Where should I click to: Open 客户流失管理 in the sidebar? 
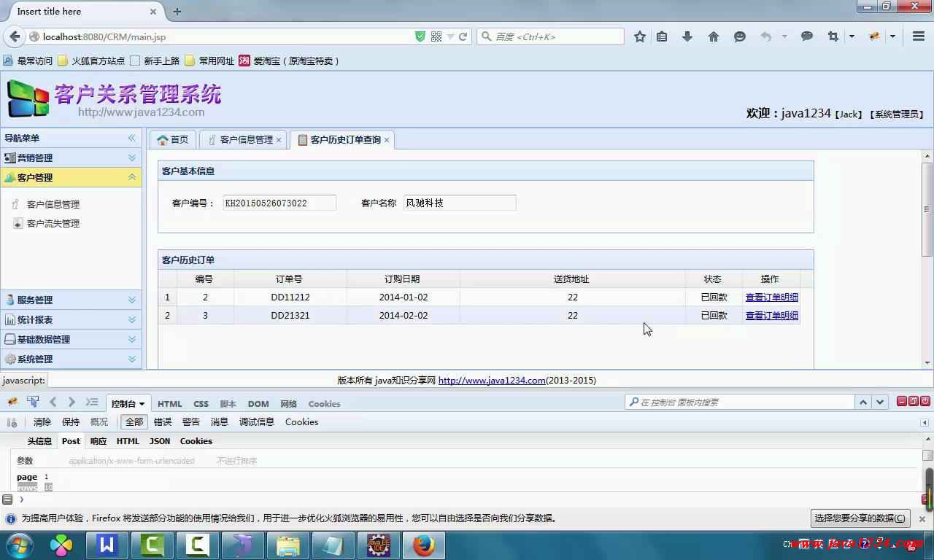tap(53, 224)
